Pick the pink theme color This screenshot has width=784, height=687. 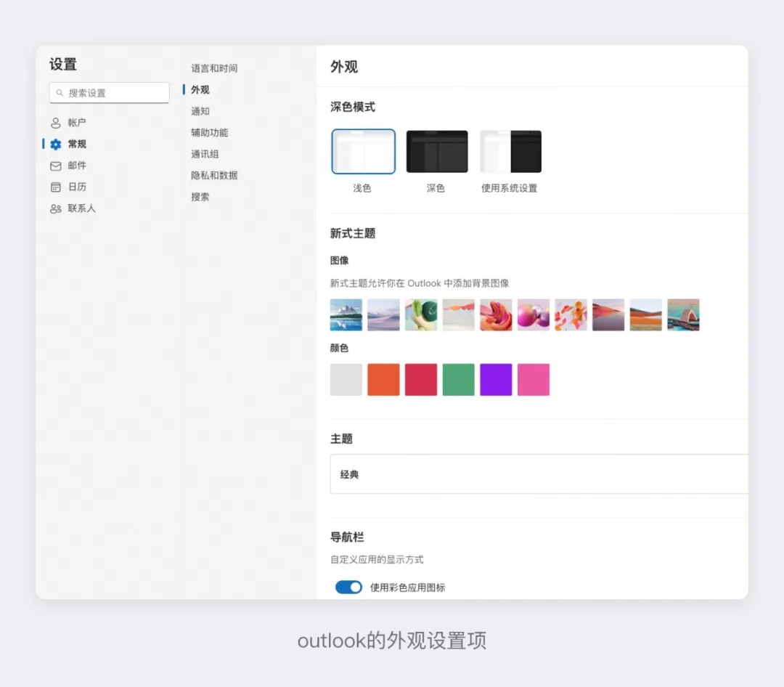(x=534, y=380)
